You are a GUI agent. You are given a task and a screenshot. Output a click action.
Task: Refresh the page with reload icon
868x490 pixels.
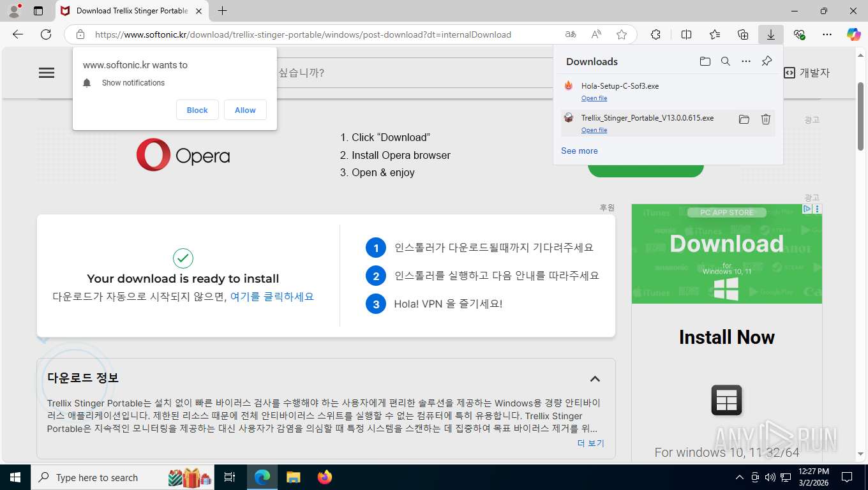click(x=46, y=34)
